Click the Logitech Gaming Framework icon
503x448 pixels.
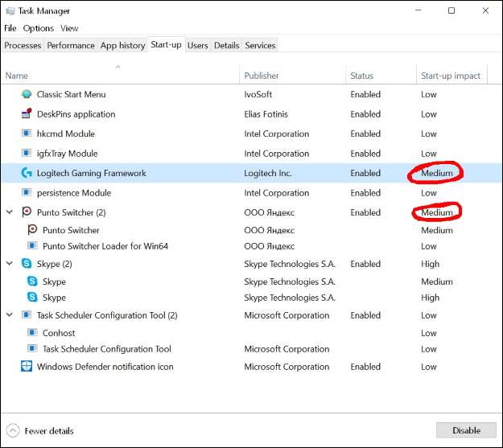click(x=27, y=173)
